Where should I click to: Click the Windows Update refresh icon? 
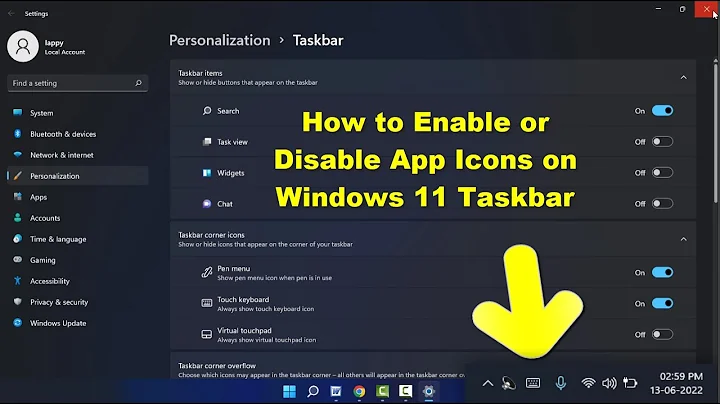pos(17,323)
